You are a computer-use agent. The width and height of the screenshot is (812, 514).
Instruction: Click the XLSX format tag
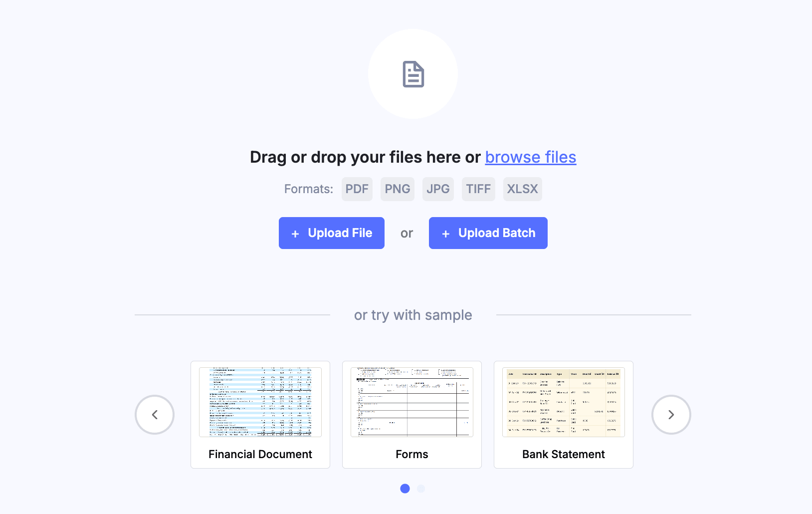523,189
